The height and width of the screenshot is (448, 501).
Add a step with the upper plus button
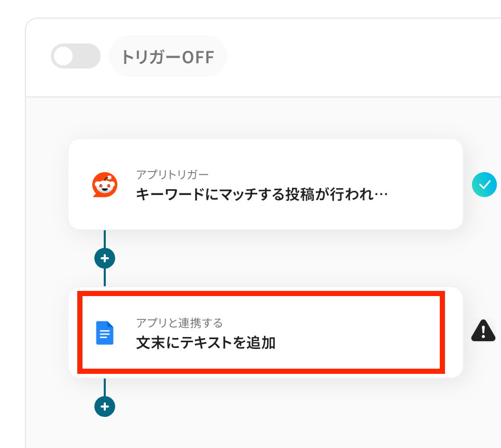[x=105, y=258]
